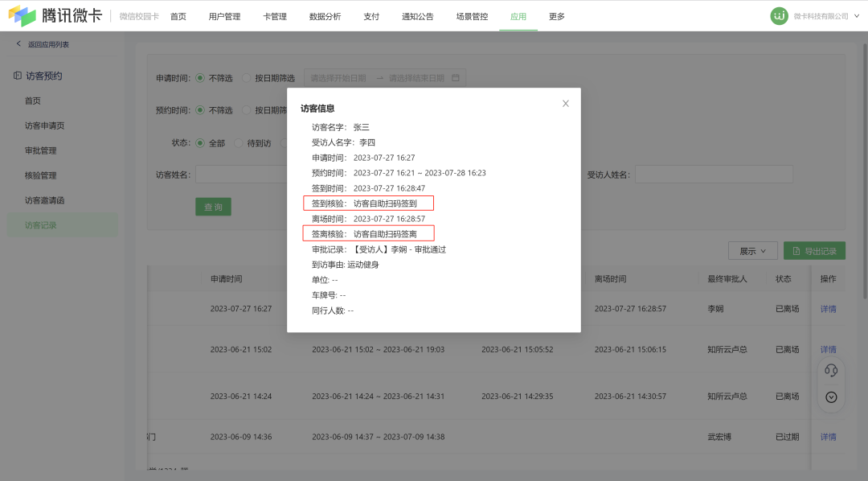The width and height of the screenshot is (868, 481).
Task: Click the 查询 button
Action: click(211, 207)
